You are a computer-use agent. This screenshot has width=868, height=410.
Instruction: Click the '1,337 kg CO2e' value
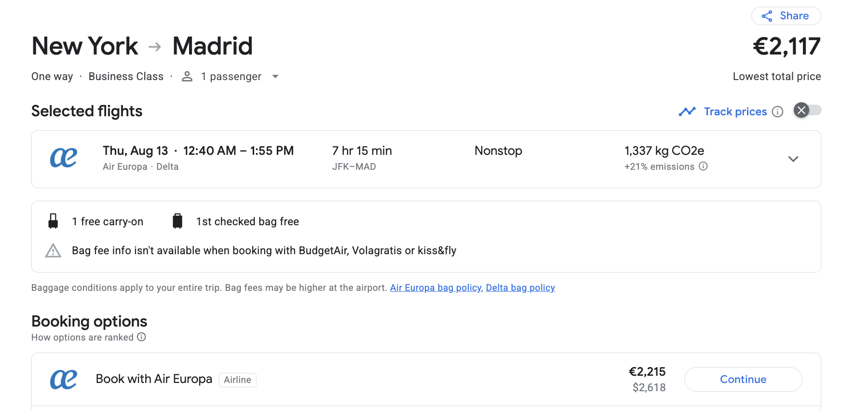(x=664, y=151)
